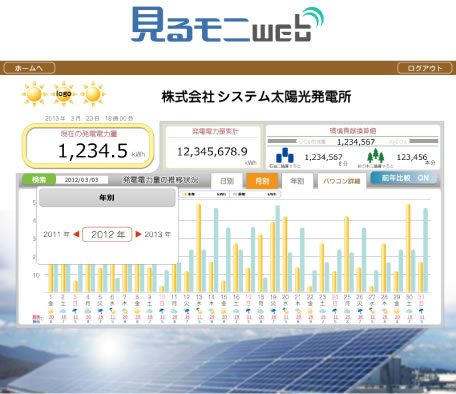The image size is (456, 394).
Task: Click the cloud weather icon for day 16
Action: (236, 311)
